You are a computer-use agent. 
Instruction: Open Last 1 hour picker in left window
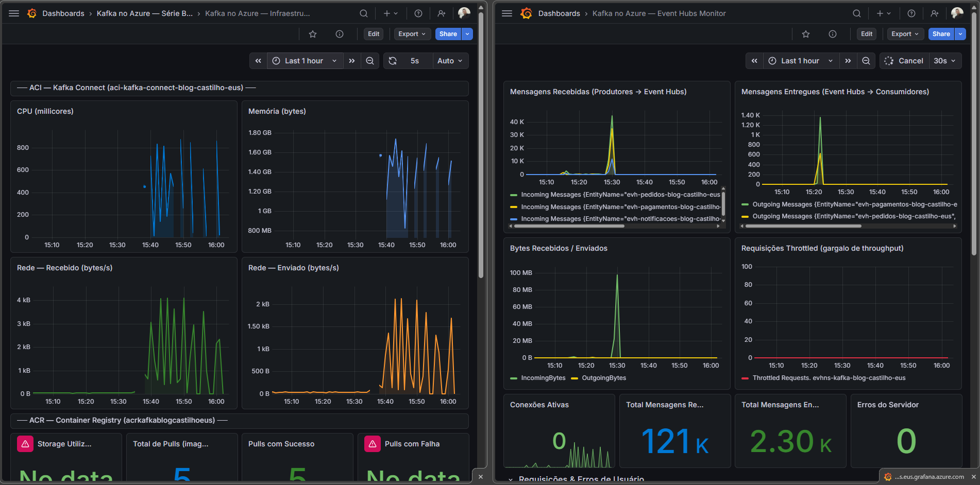pos(305,61)
